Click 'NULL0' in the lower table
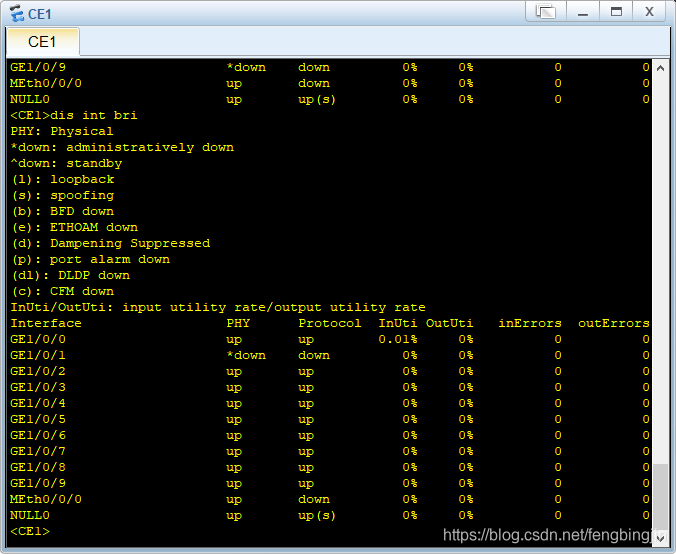Viewport: 676px width, 554px height. [30, 515]
